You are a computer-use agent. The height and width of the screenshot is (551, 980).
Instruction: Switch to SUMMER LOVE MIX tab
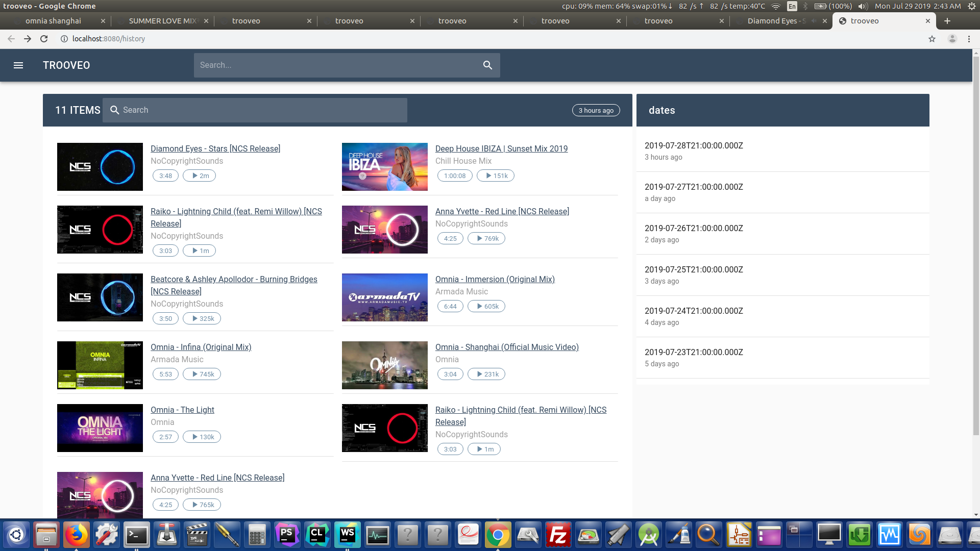[162, 21]
